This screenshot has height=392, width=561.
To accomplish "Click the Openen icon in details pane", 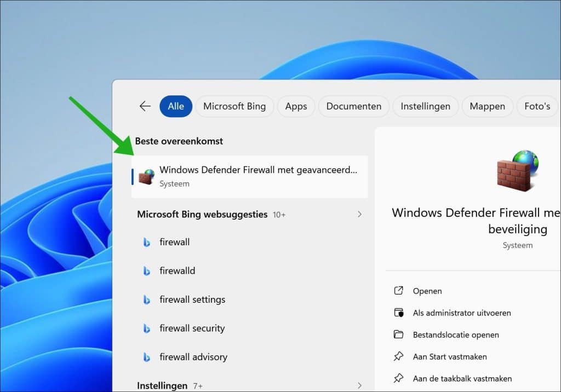I will 398,290.
